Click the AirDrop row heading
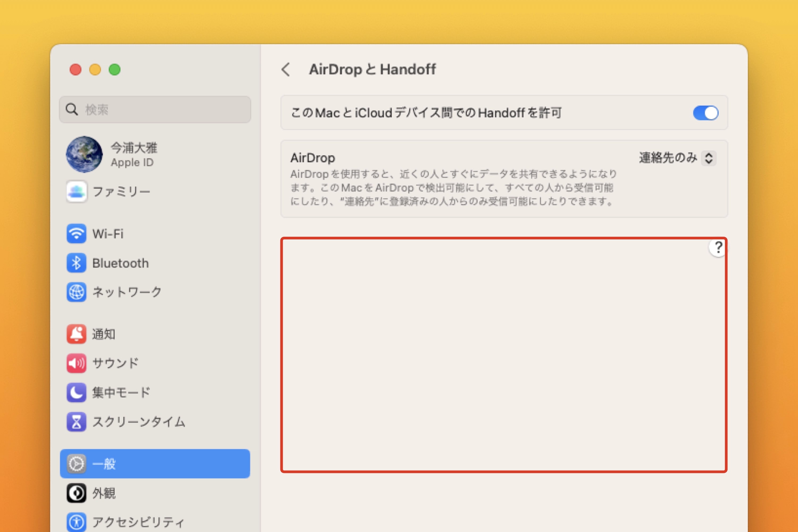This screenshot has height=532, width=798. (x=313, y=158)
